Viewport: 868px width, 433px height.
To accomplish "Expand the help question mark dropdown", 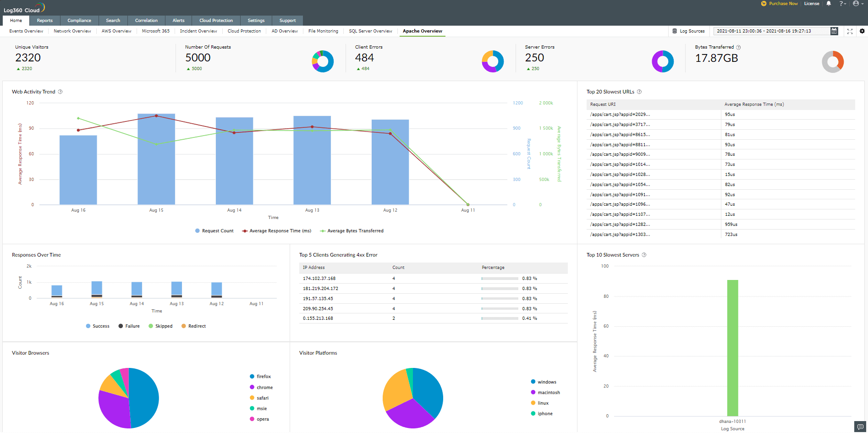I will click(x=842, y=4).
